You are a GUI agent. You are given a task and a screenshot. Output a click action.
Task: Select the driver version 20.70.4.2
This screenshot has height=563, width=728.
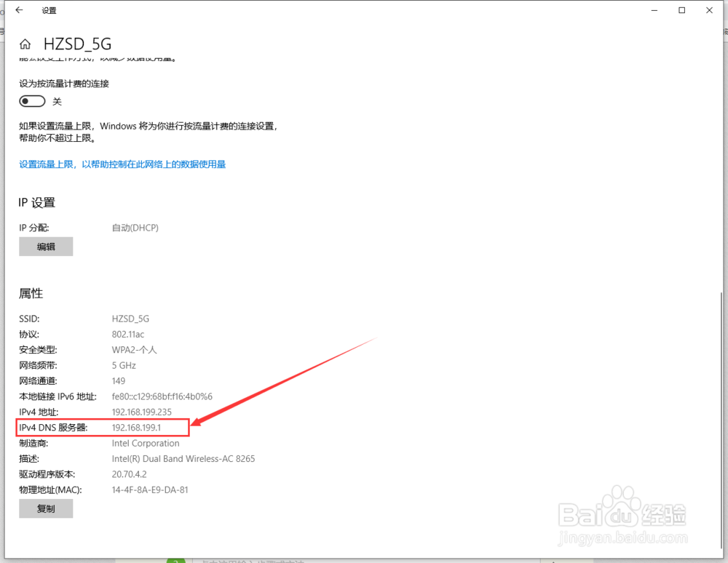[129, 474]
